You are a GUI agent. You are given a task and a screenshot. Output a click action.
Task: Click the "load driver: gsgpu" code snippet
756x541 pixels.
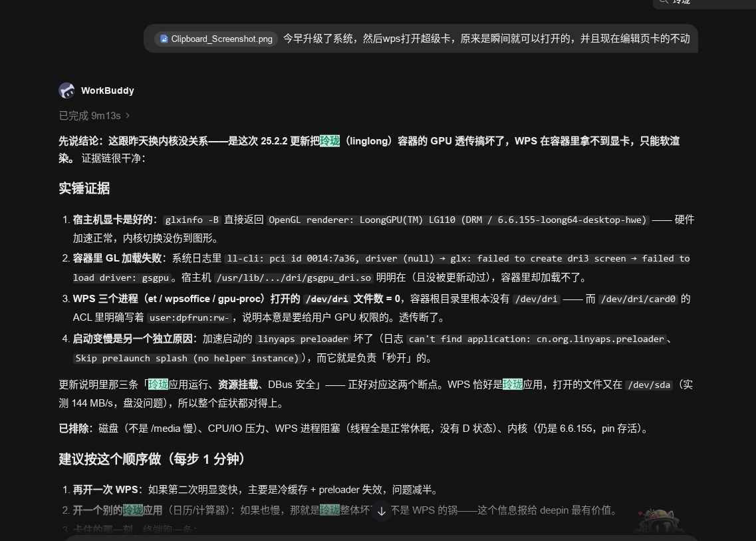click(121, 278)
